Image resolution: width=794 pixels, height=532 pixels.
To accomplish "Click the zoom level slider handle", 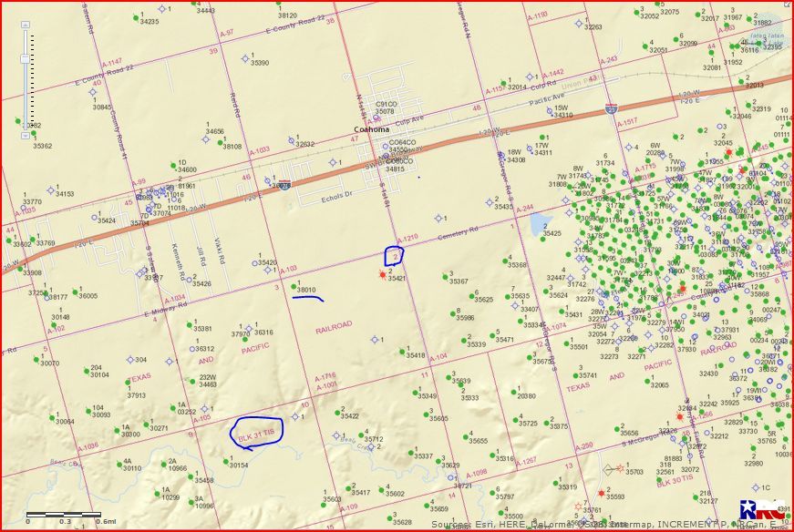I will (x=26, y=59).
